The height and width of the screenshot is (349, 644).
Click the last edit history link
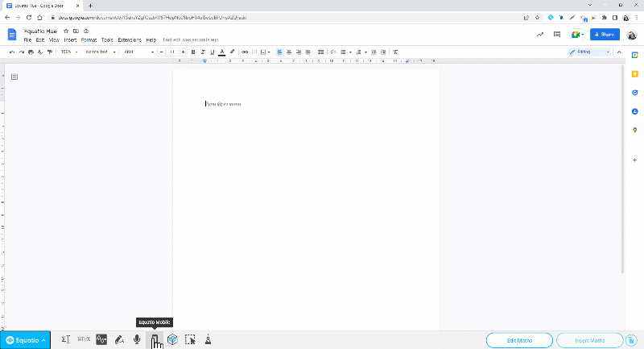tap(191, 39)
